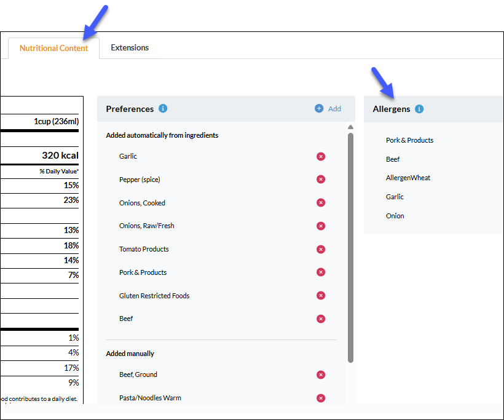The height and width of the screenshot is (420, 504).
Task: Click the % Daily Value header
Action: [59, 172]
